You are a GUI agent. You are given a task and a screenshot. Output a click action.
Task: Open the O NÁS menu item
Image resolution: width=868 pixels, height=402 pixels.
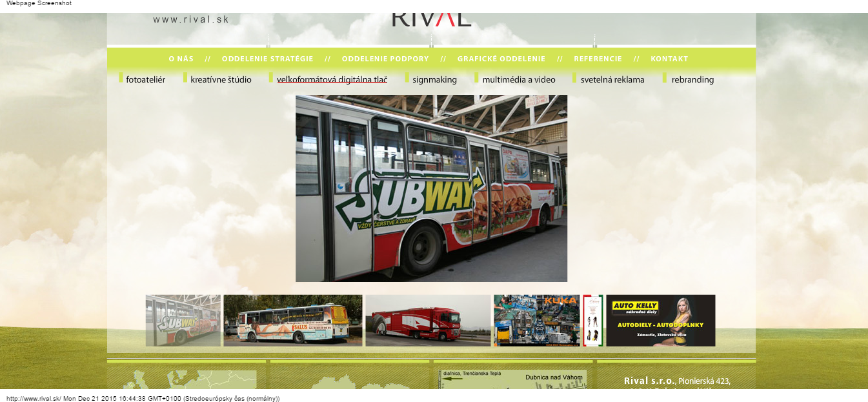pyautogui.click(x=181, y=59)
